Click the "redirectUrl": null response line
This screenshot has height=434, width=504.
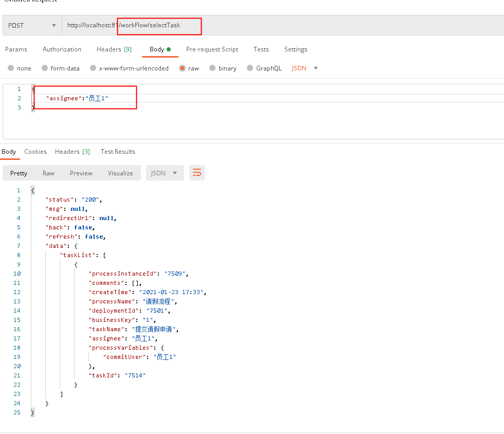[81, 218]
